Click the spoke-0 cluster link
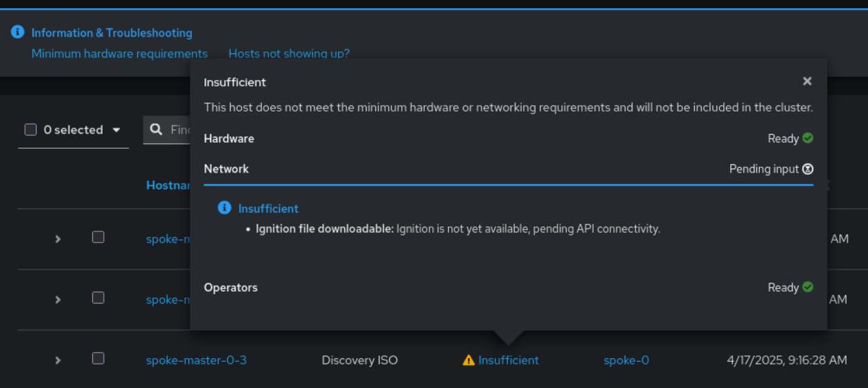The height and width of the screenshot is (388, 868). point(626,360)
